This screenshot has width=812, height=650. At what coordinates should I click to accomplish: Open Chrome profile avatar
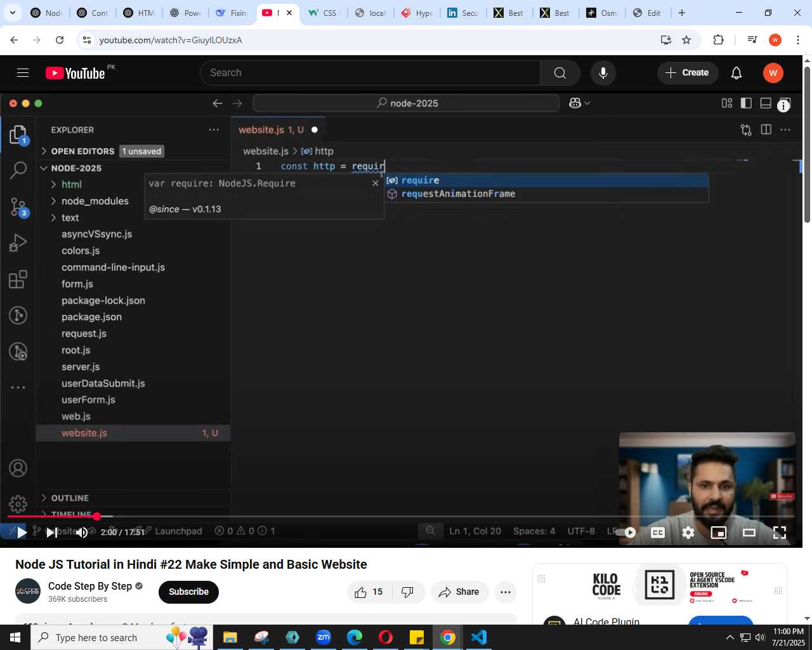click(x=775, y=40)
